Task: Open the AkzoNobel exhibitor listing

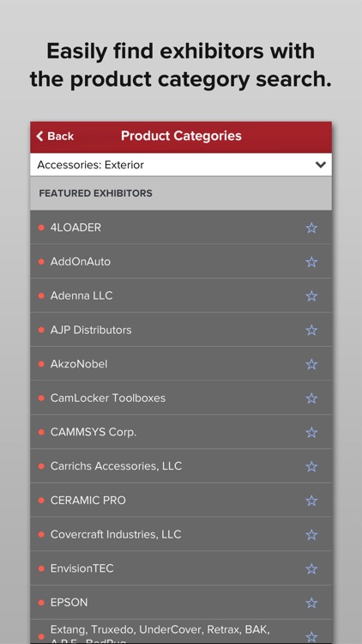Action: [x=181, y=364]
